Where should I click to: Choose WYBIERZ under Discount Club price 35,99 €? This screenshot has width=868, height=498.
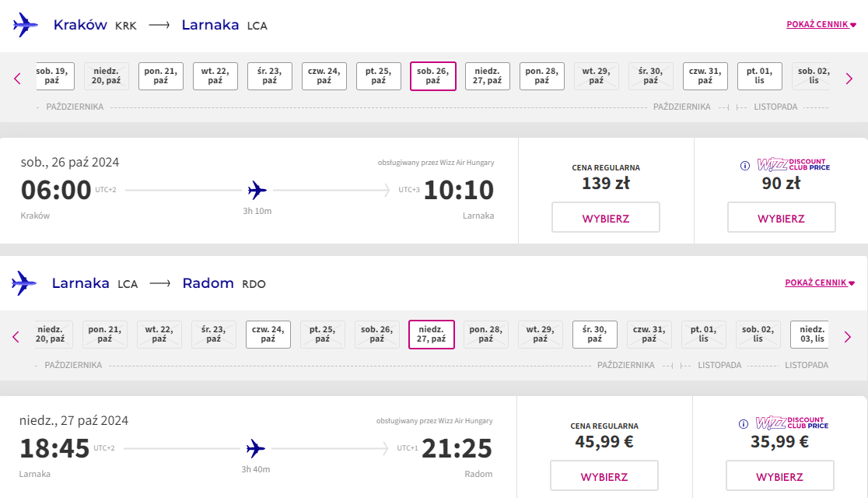(779, 475)
